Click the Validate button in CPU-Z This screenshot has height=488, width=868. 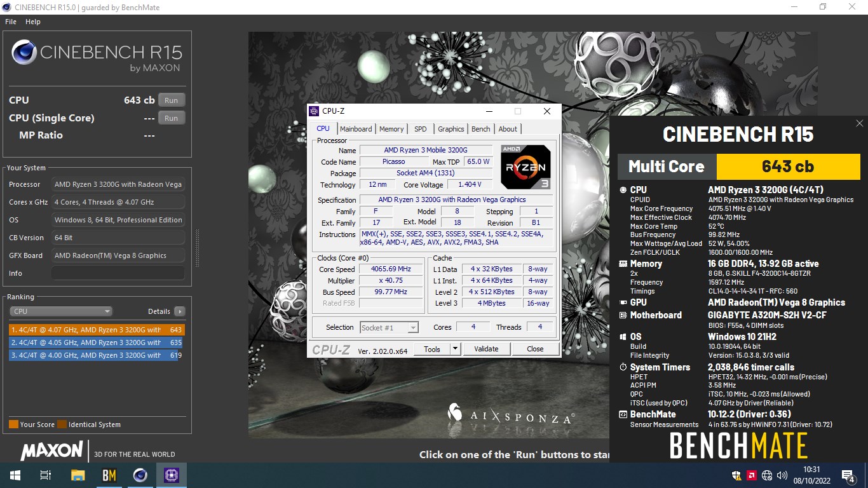(486, 349)
